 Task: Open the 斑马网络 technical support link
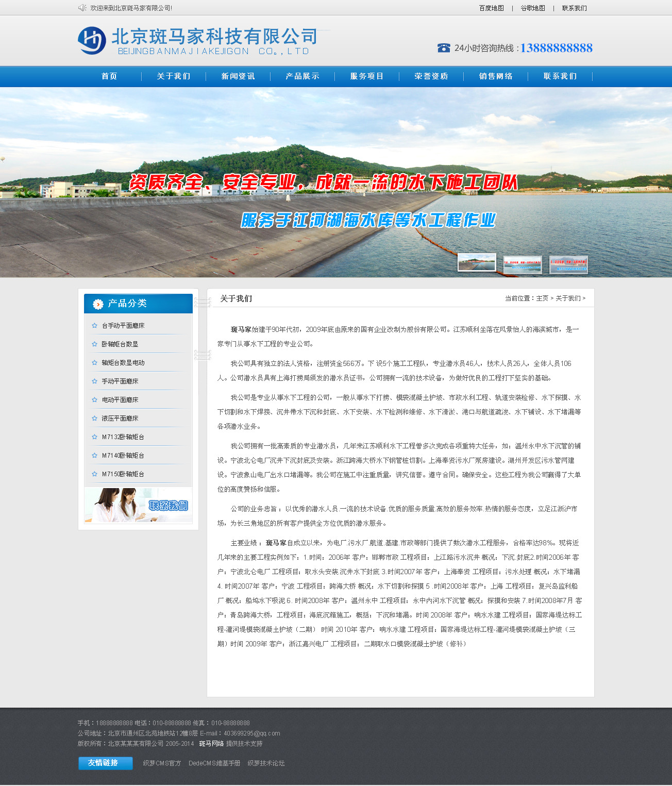pos(211,744)
